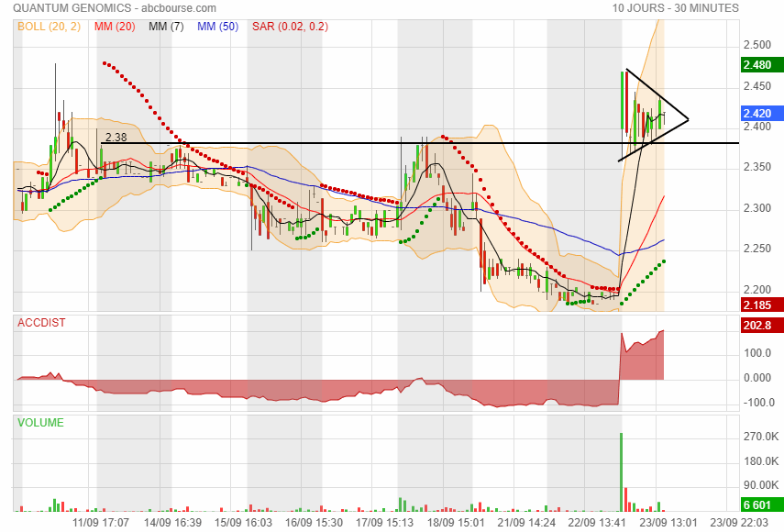Select the blue MM (50) legend label
This screenshot has width=784, height=532.
click(218, 27)
